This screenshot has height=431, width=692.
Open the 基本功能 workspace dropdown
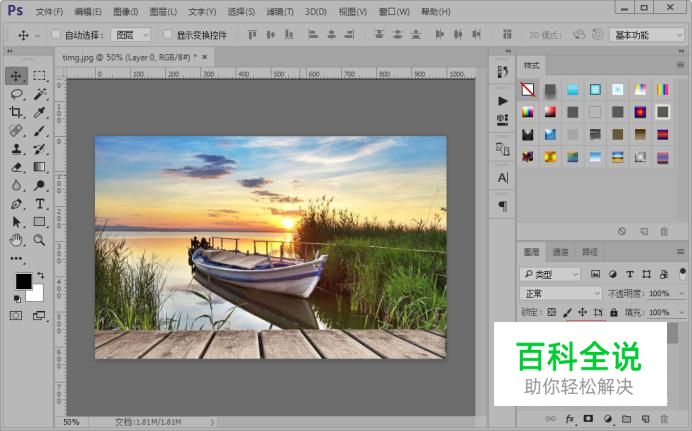coord(647,35)
